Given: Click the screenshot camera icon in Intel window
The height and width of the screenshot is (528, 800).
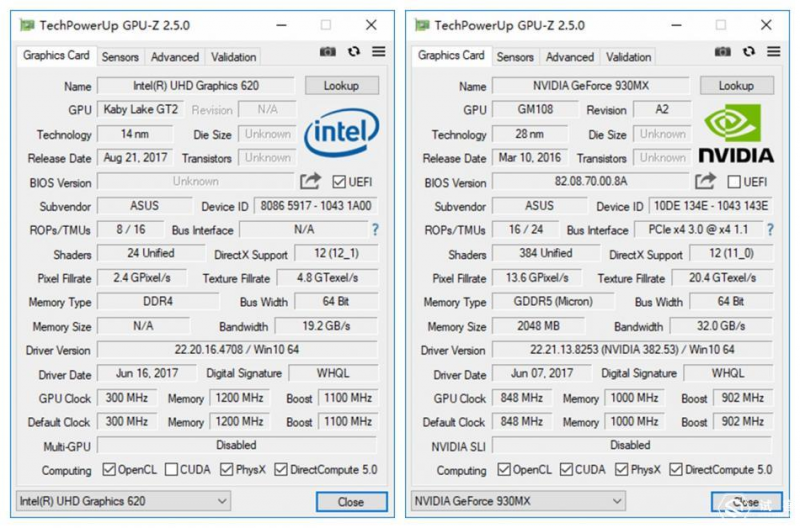Looking at the screenshot, I should (x=328, y=52).
